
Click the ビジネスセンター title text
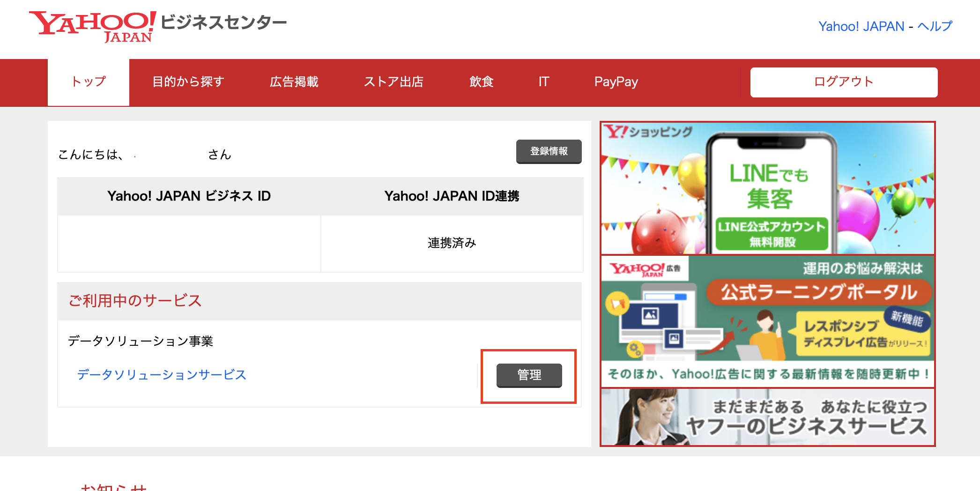224,22
